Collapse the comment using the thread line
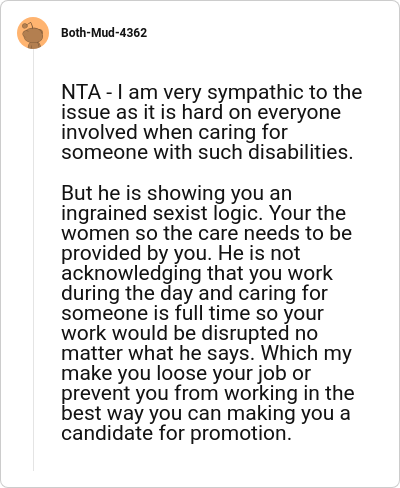 coord(33,260)
